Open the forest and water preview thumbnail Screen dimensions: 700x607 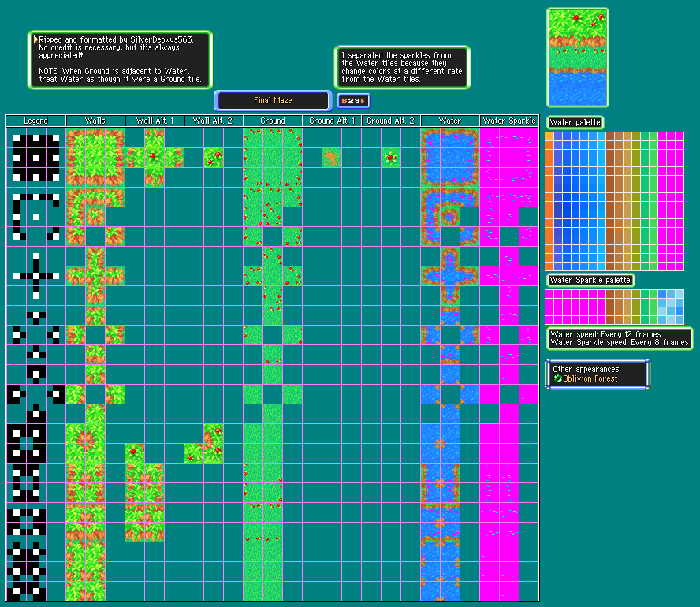[578, 58]
